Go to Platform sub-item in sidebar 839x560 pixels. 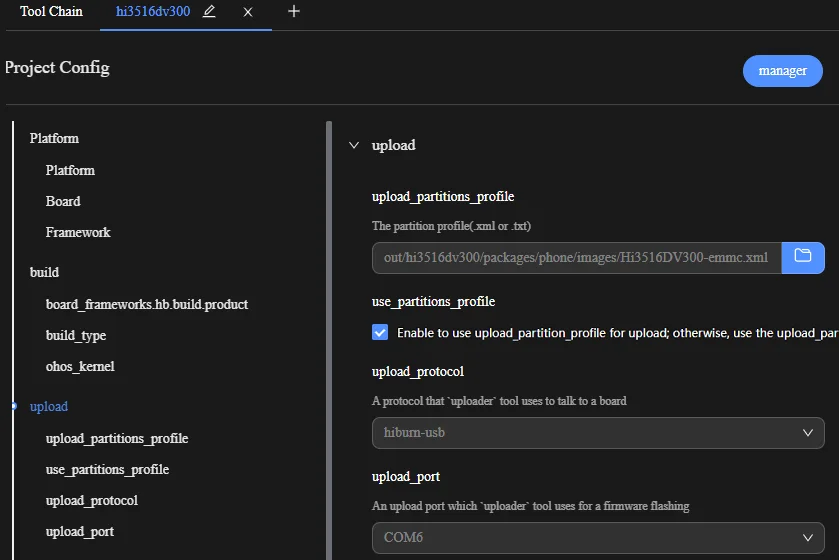click(x=70, y=171)
